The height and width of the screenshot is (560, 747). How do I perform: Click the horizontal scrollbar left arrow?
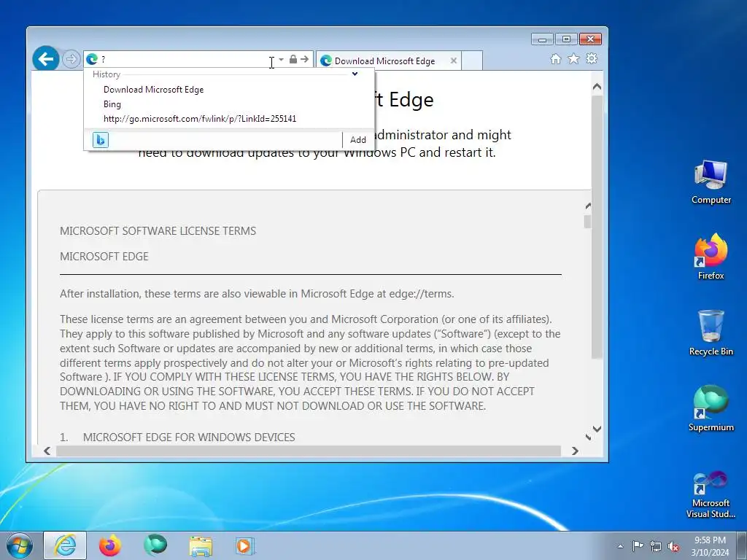coord(47,451)
